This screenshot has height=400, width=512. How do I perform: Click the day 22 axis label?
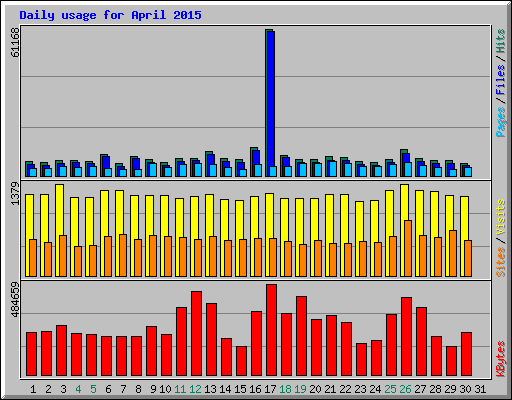345,389
